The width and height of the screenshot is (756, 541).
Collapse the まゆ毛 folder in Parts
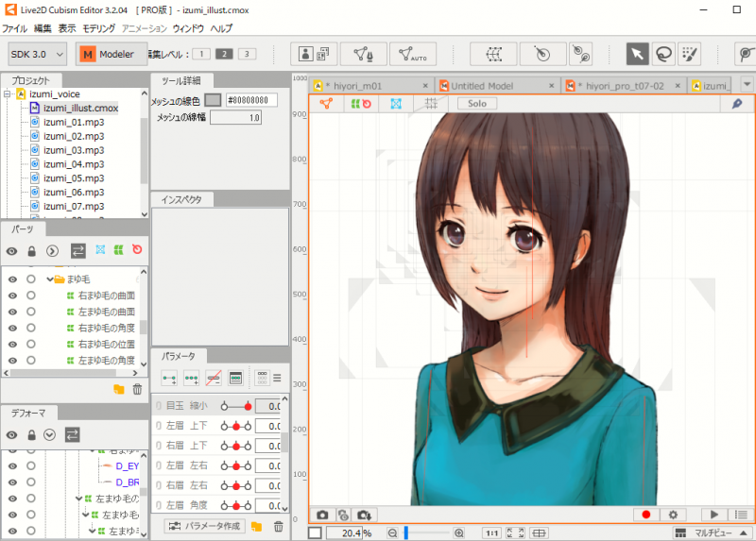coord(49,279)
